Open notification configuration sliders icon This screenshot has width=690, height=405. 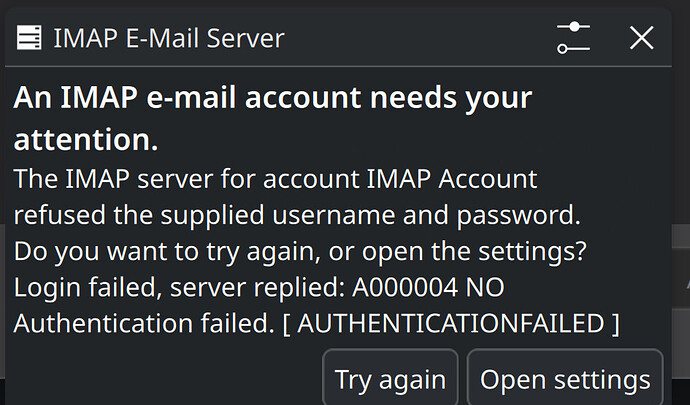[x=574, y=39]
